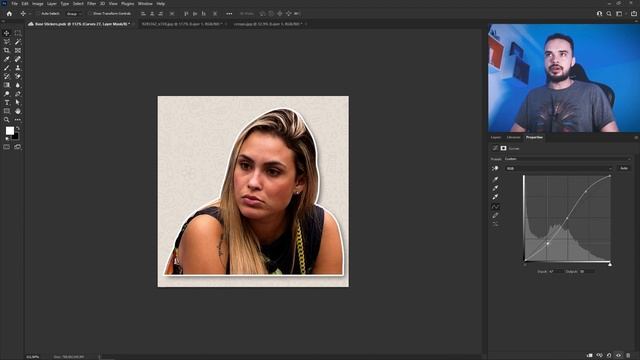Open the Window menu
640x360 pixels.
[145, 4]
